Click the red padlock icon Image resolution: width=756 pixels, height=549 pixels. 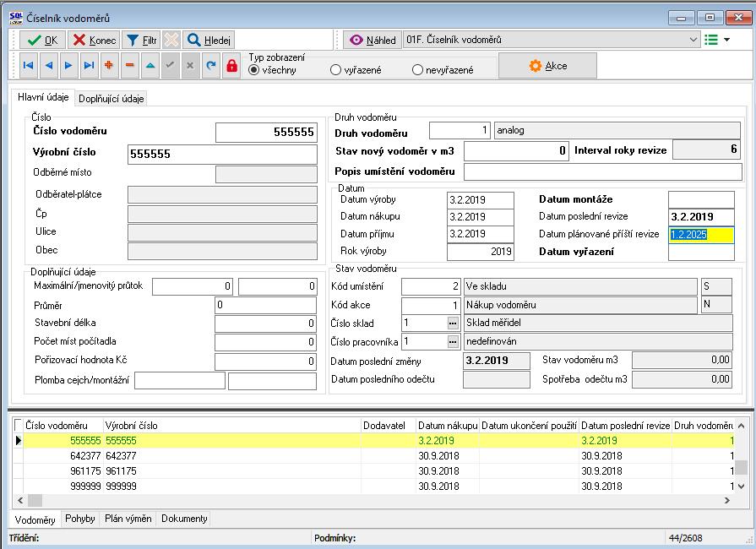231,66
